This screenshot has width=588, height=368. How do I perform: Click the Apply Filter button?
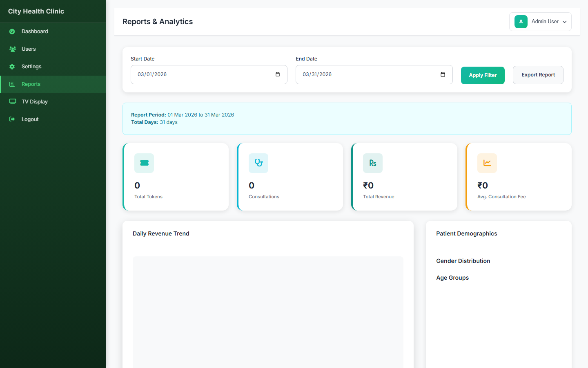coord(483,75)
